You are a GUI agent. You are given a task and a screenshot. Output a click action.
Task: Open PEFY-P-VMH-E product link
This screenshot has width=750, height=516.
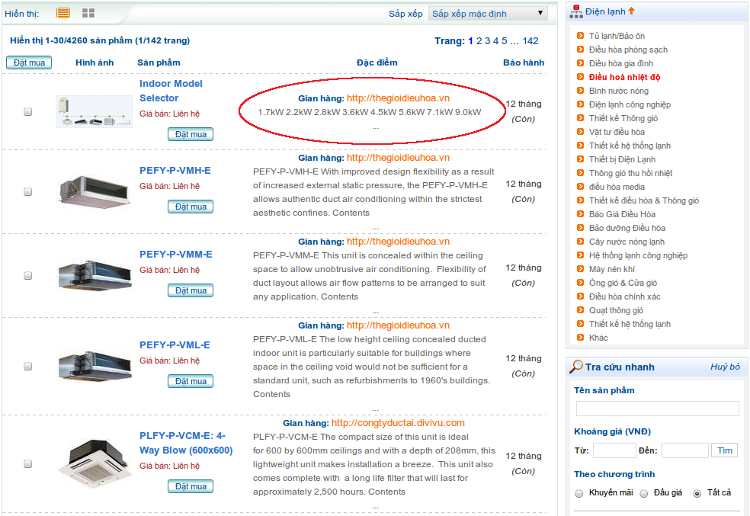pos(175,170)
